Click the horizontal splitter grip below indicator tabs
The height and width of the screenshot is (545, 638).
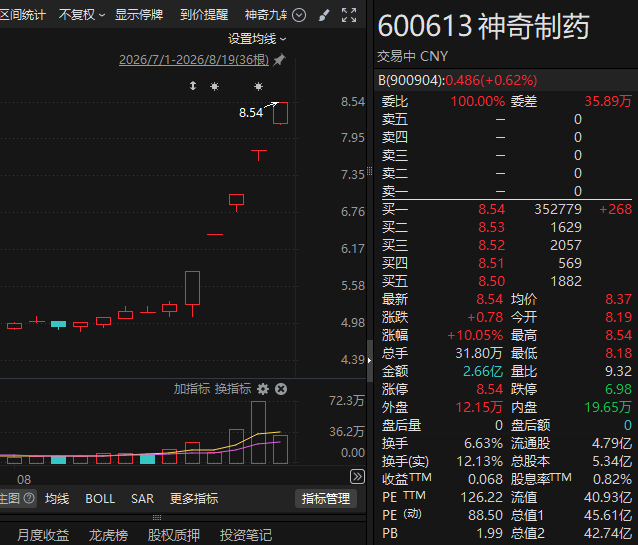(157, 518)
